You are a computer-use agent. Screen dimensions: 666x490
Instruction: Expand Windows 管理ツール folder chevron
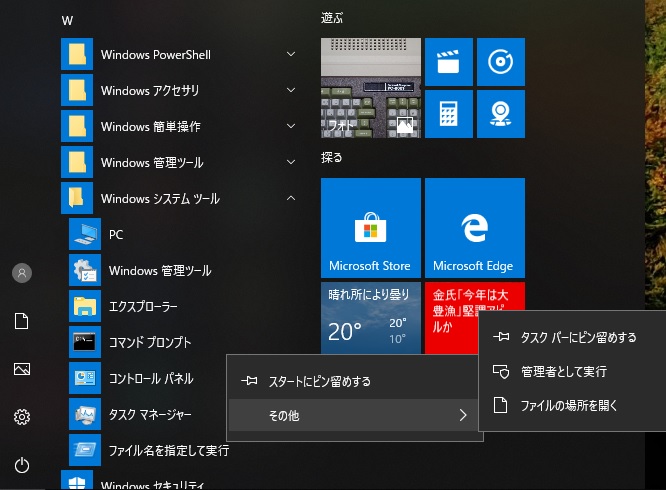(291, 162)
